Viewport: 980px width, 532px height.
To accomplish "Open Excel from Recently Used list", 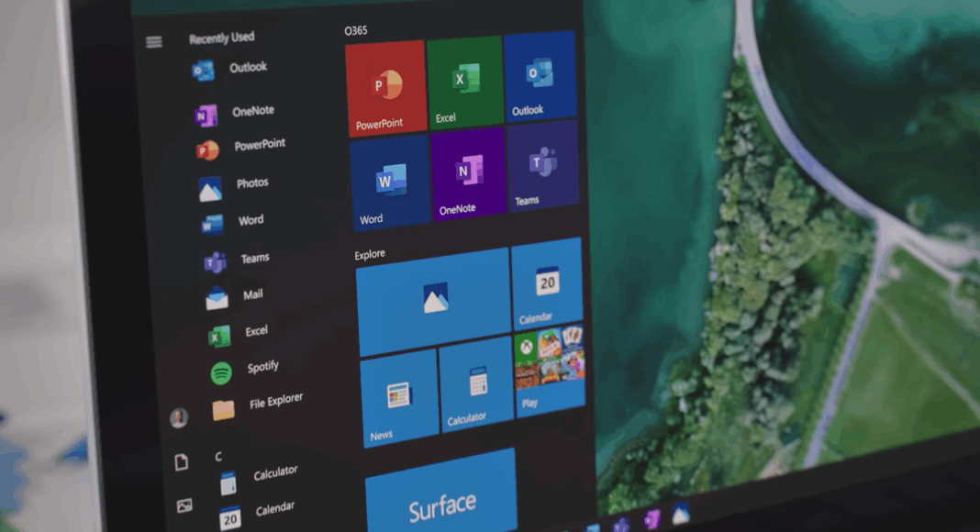I will pyautogui.click(x=239, y=334).
